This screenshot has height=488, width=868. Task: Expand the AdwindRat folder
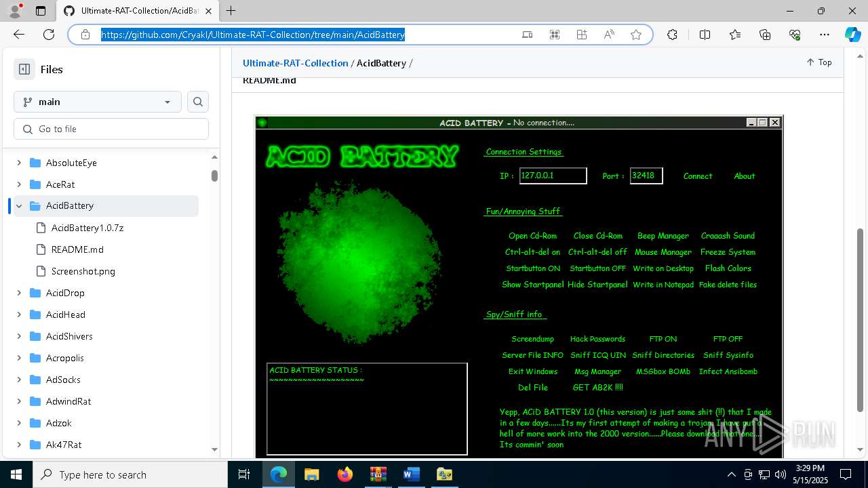(x=19, y=401)
